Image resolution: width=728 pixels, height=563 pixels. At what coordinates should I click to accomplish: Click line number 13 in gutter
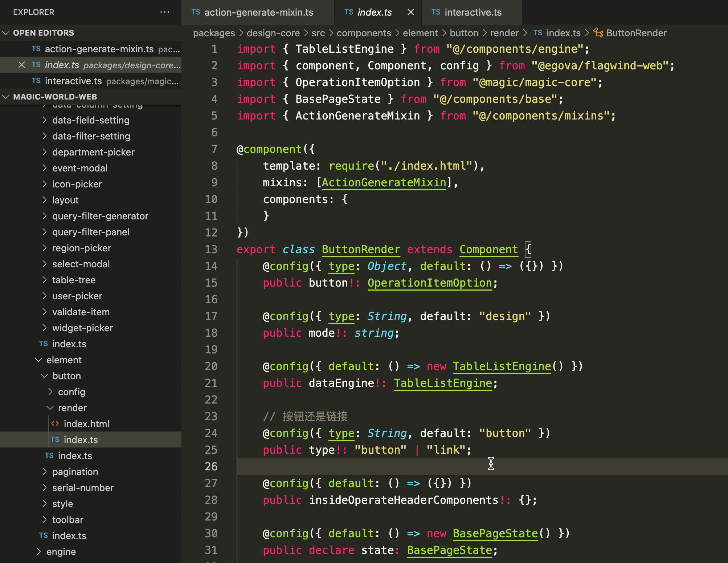pos(211,249)
